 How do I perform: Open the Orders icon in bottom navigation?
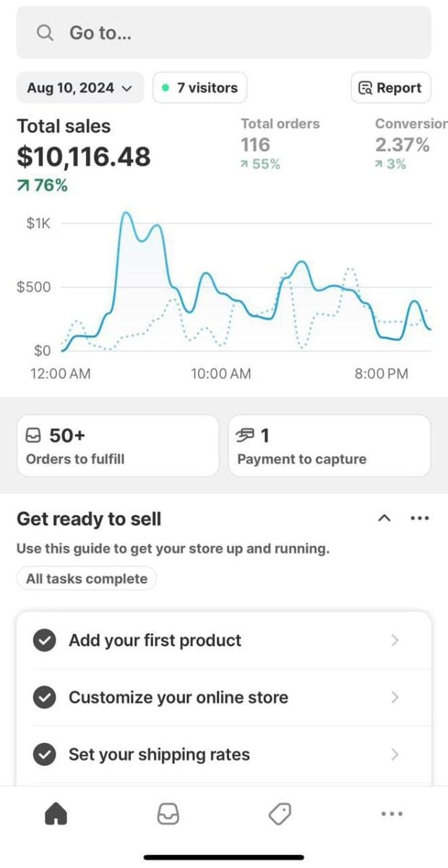[168, 813]
